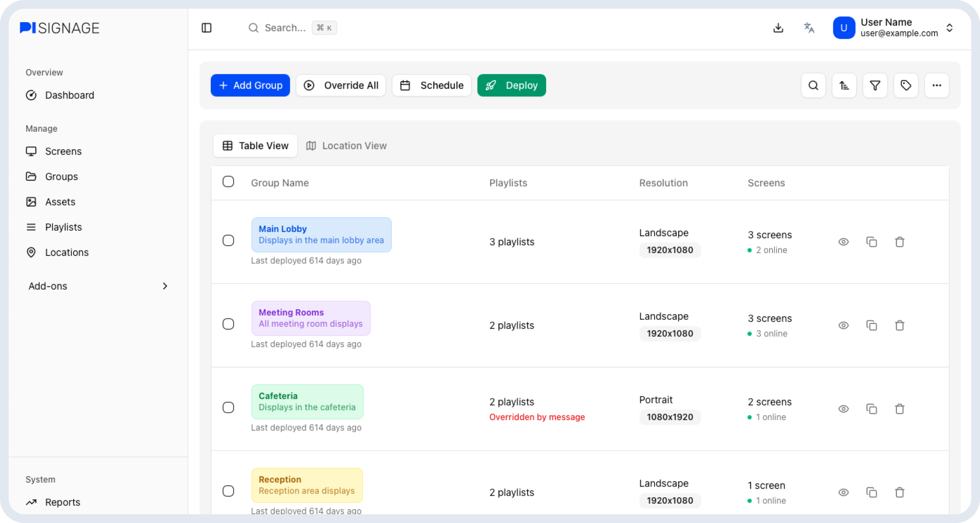Open the Playlists section in the sidebar
This screenshot has height=523, width=980.
click(x=64, y=227)
